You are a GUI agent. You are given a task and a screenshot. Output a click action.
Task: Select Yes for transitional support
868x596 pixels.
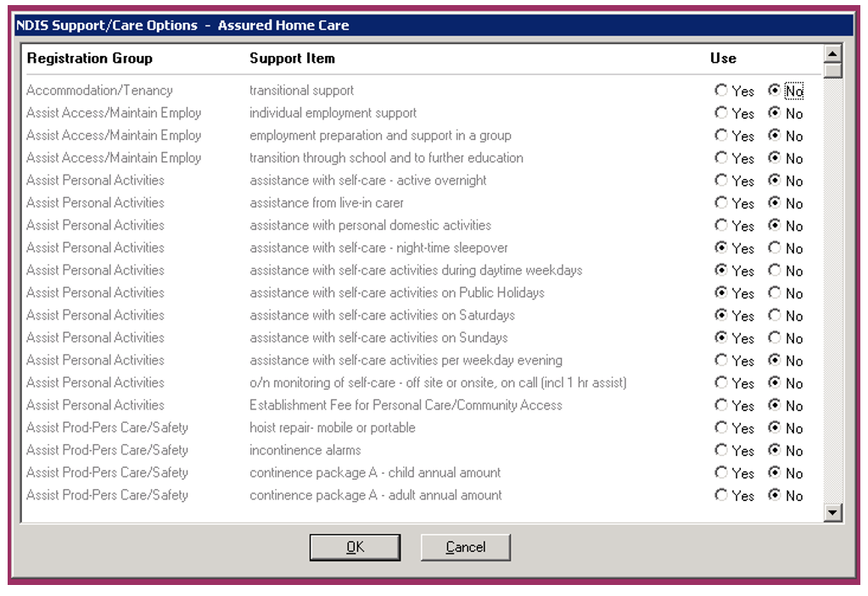(x=720, y=90)
